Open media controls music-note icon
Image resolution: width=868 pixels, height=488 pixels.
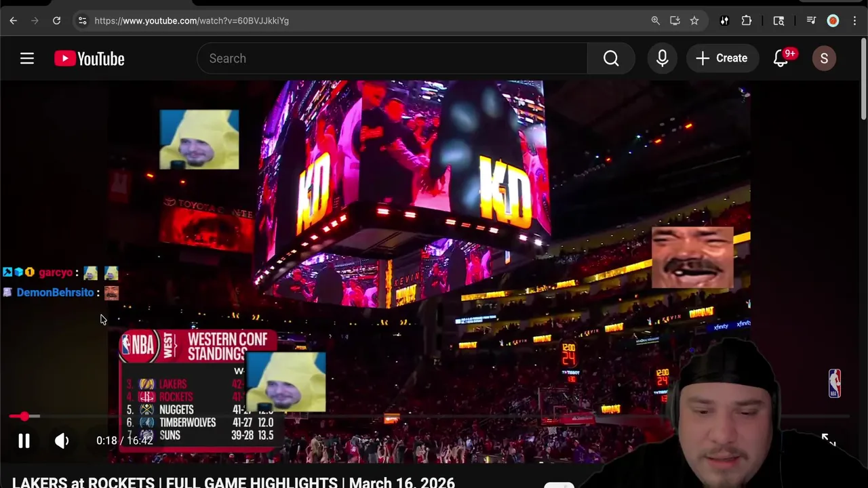811,21
